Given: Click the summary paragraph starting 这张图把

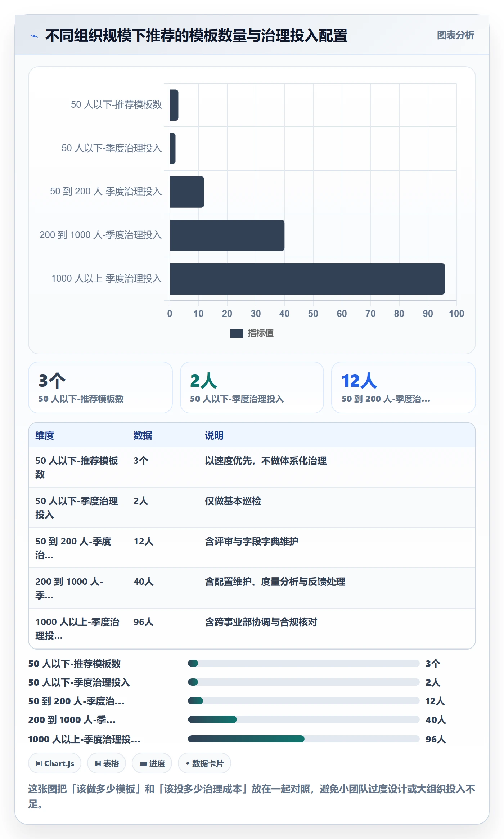Looking at the screenshot, I should point(252,796).
